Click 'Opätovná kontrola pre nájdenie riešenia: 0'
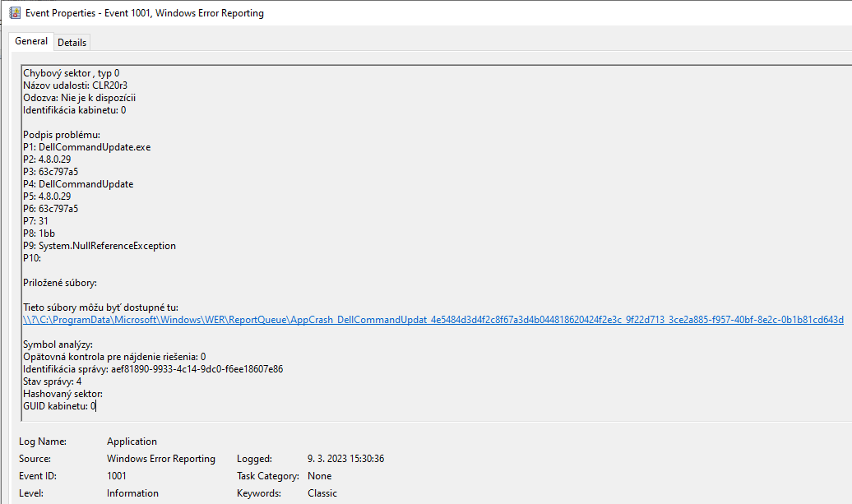Viewport: 852px width, 504px height. (x=114, y=357)
